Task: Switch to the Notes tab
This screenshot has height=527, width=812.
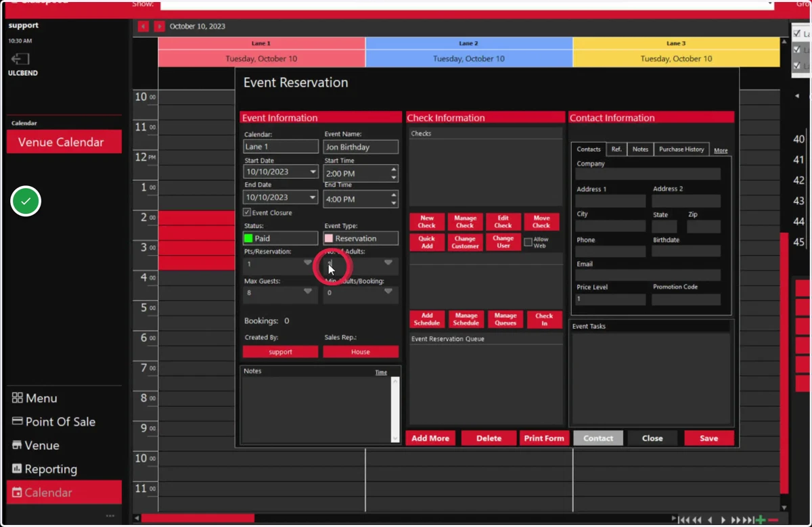Action: [640, 150]
